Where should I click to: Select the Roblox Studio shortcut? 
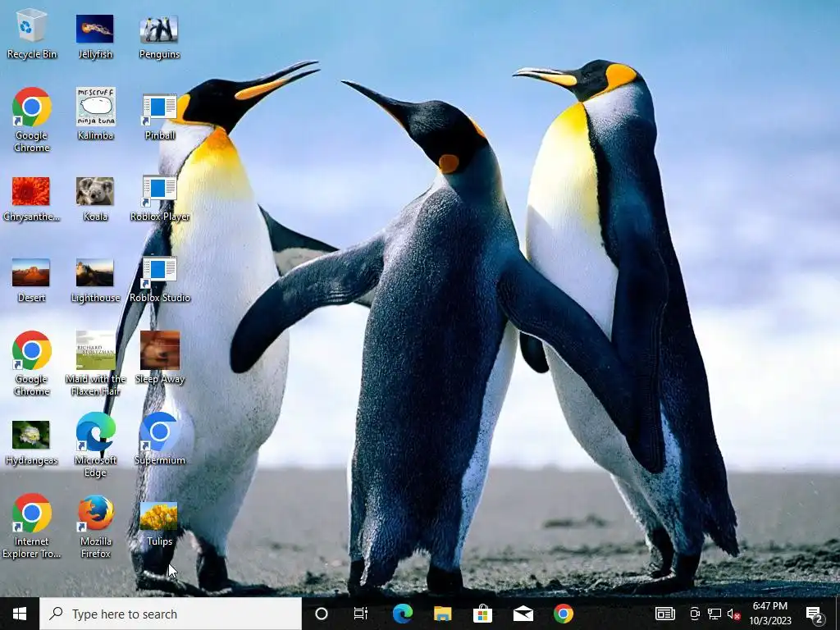[159, 280]
